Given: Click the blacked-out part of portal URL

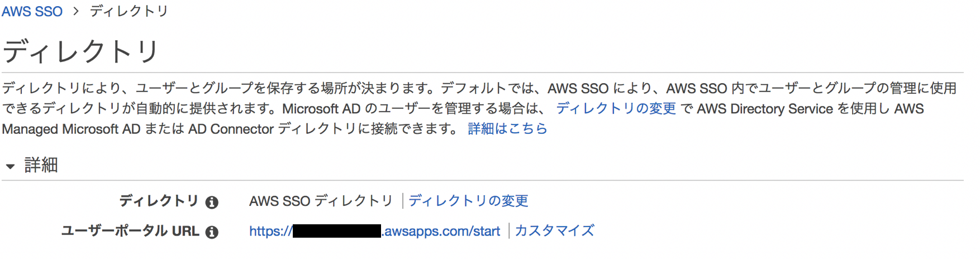Looking at the screenshot, I should (336, 231).
